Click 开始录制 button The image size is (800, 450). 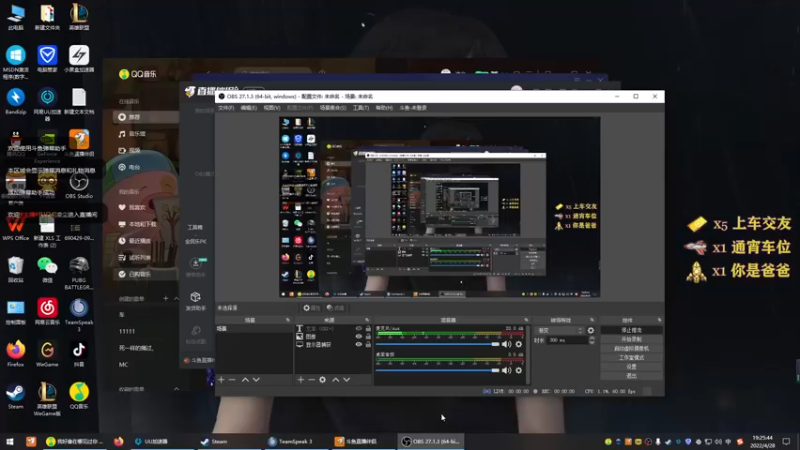(632, 339)
